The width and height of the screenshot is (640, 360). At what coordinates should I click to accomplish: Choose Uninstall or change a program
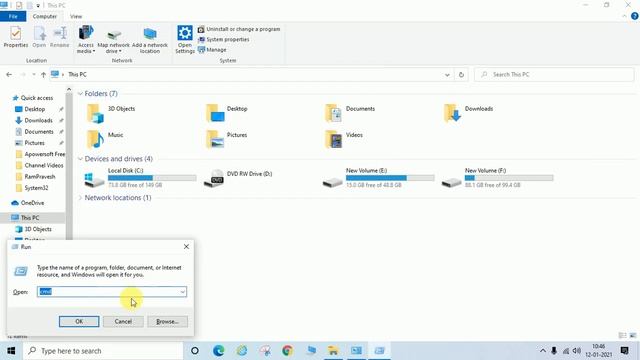click(x=239, y=29)
